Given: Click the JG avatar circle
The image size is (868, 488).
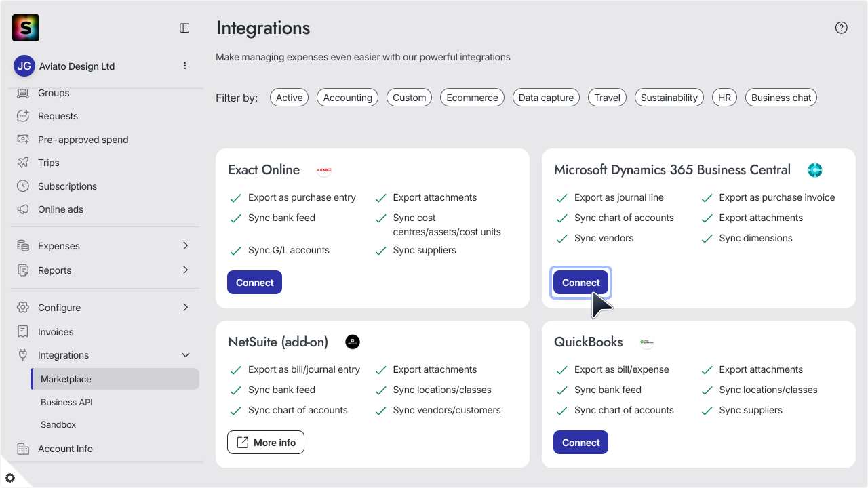Looking at the screenshot, I should 24,66.
